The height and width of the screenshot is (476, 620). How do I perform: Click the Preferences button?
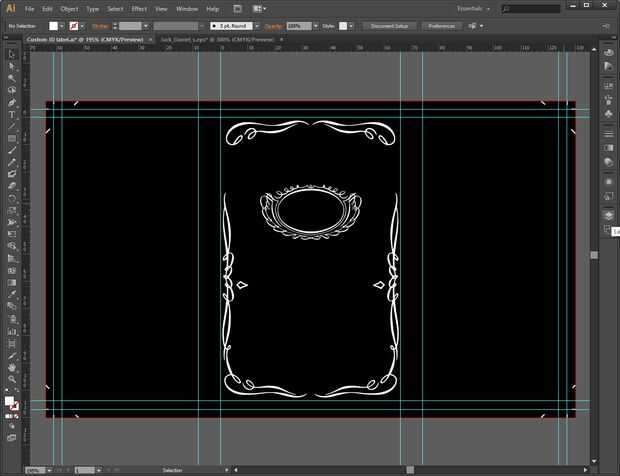(x=441, y=25)
